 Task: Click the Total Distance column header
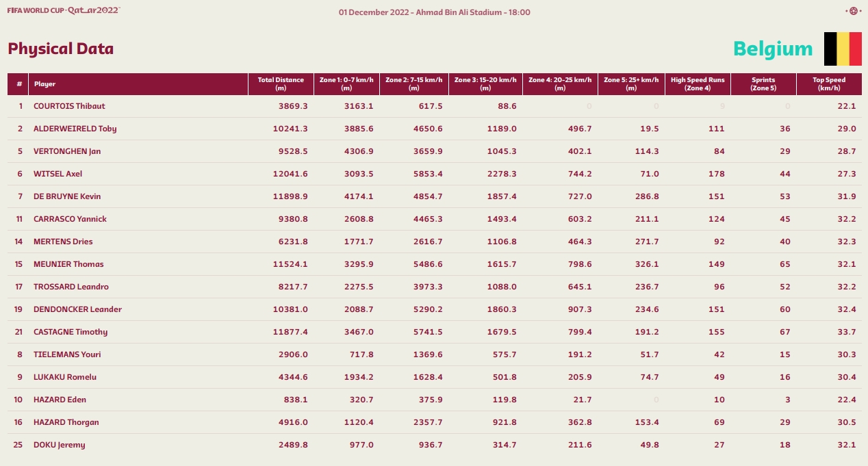(281, 84)
